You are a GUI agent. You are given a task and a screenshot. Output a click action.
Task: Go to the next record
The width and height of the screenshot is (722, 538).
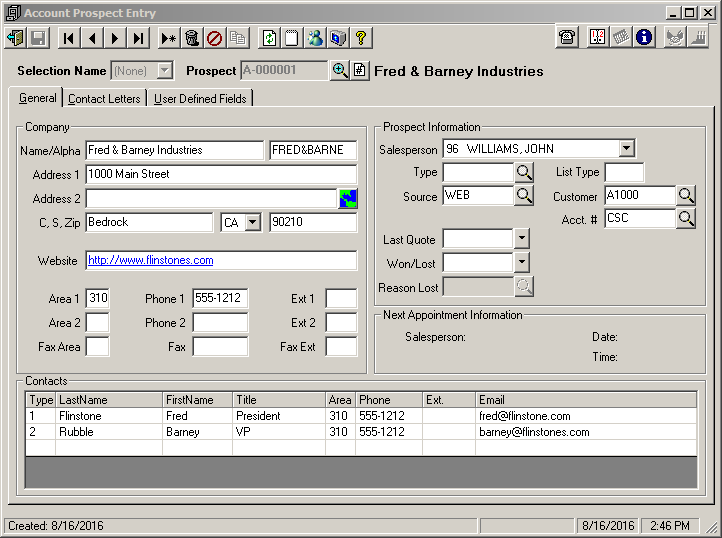tap(115, 38)
